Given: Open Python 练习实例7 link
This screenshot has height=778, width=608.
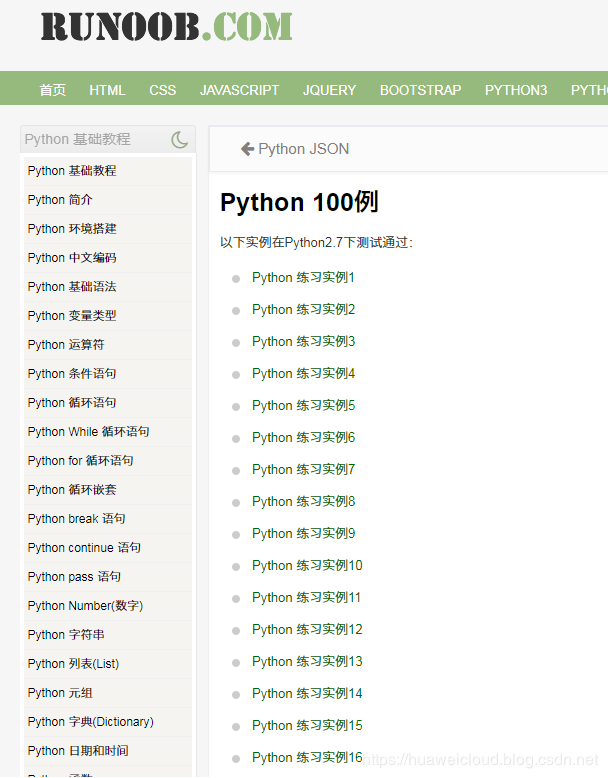Looking at the screenshot, I should [x=304, y=469].
